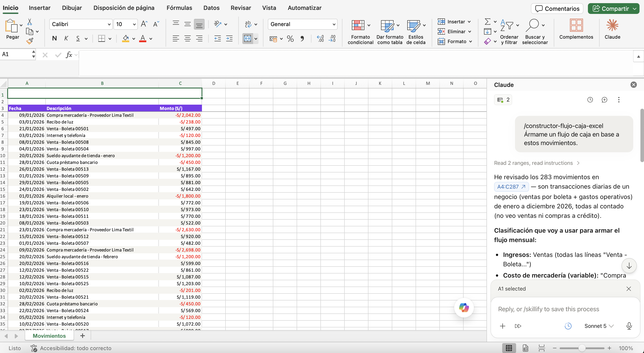Toggle bold formatting (N)
The width and height of the screenshot is (644, 353).
(x=54, y=39)
